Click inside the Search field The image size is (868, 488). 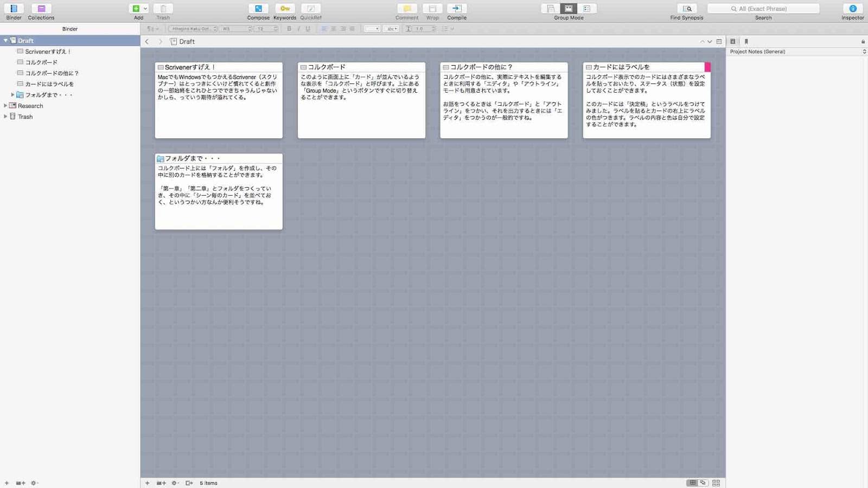(763, 9)
